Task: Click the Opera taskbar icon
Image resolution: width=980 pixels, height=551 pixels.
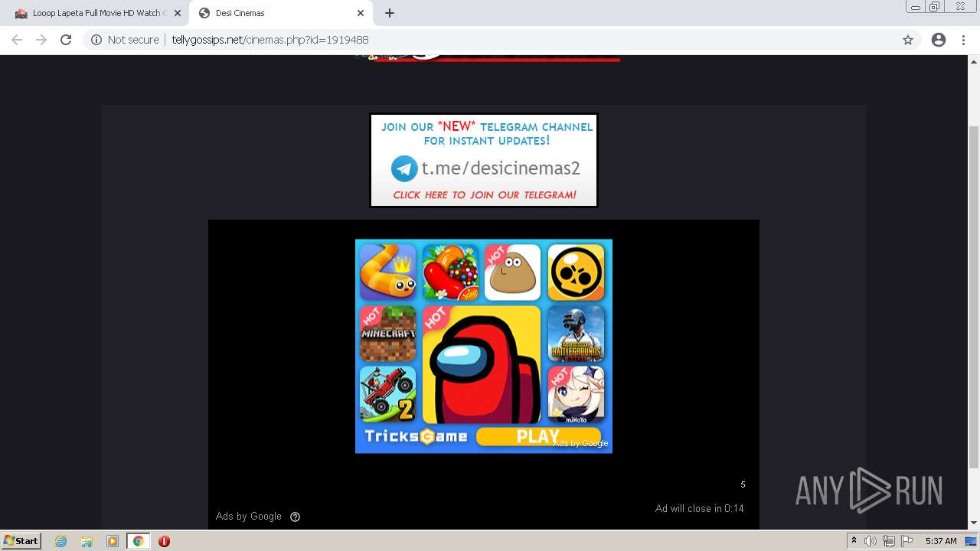Action: [x=164, y=541]
